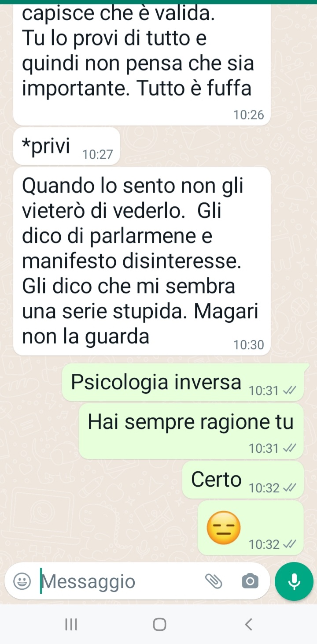Select the 'Quando lo sento' received message
Viewport: 317px width, 644px height.
click(142, 261)
